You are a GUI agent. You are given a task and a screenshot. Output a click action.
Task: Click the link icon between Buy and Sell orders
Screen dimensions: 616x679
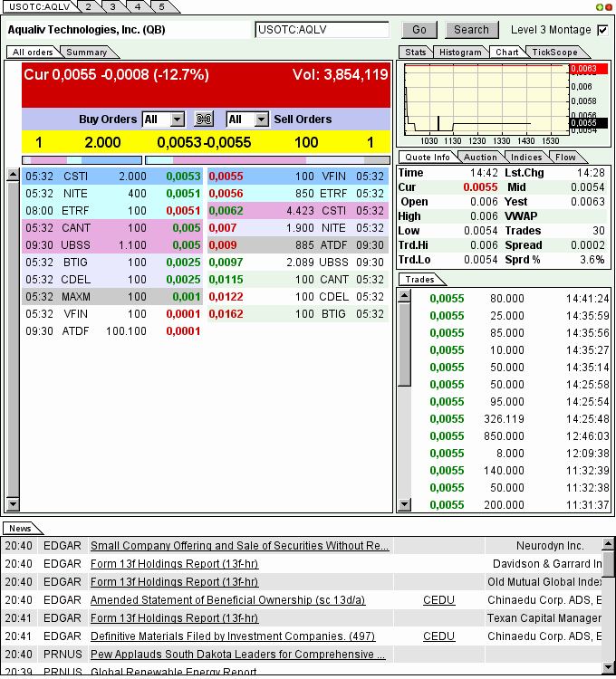tap(204, 120)
